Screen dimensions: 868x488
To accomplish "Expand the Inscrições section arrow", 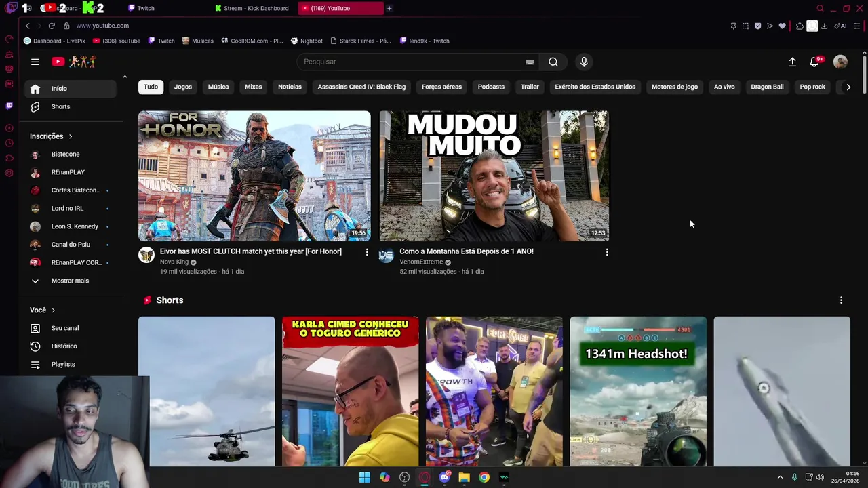I will point(70,136).
